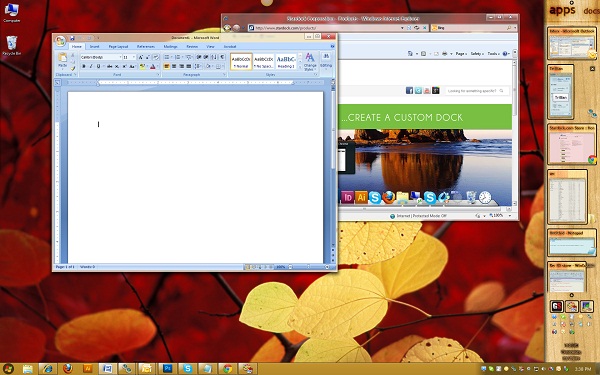Open the 'apps' tab in the side dock
Screen dimensions: 600x375
click(x=562, y=9)
